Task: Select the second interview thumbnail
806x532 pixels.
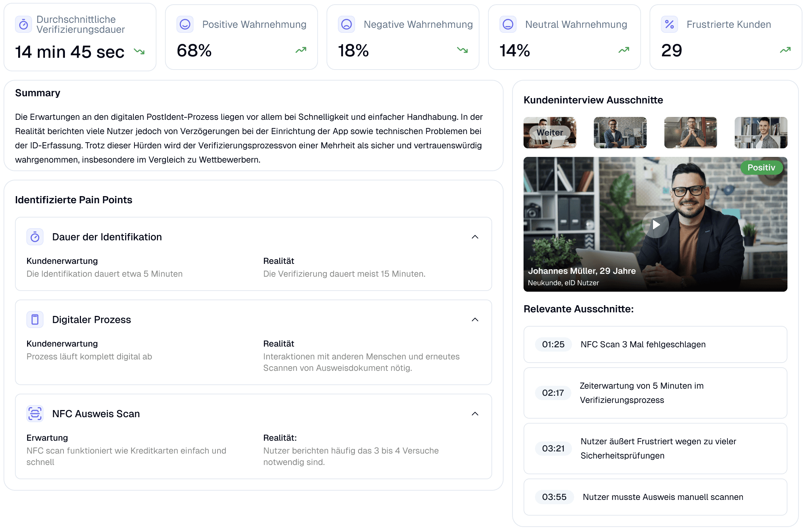Action: tap(620, 133)
